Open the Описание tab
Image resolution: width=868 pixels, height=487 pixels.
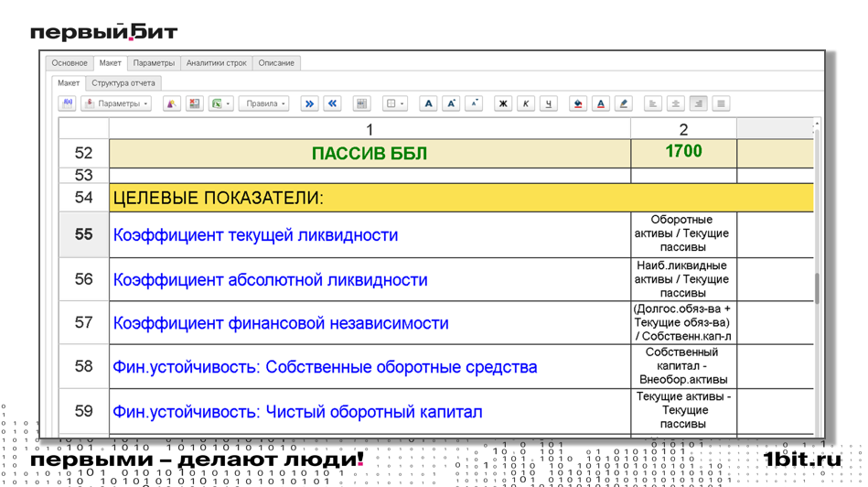click(276, 62)
